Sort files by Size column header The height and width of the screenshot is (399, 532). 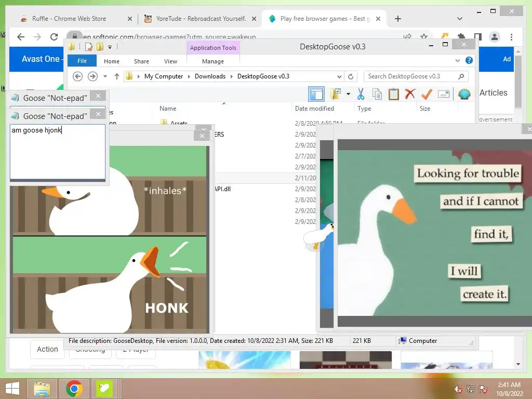425,109
